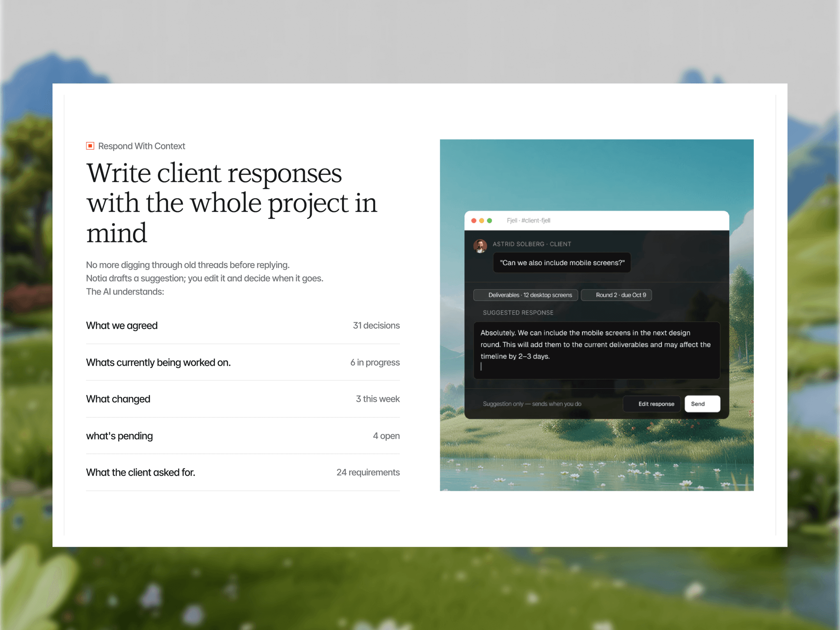The height and width of the screenshot is (630, 840).
Task: Click the orange square Respond With Context icon
Action: coord(90,146)
